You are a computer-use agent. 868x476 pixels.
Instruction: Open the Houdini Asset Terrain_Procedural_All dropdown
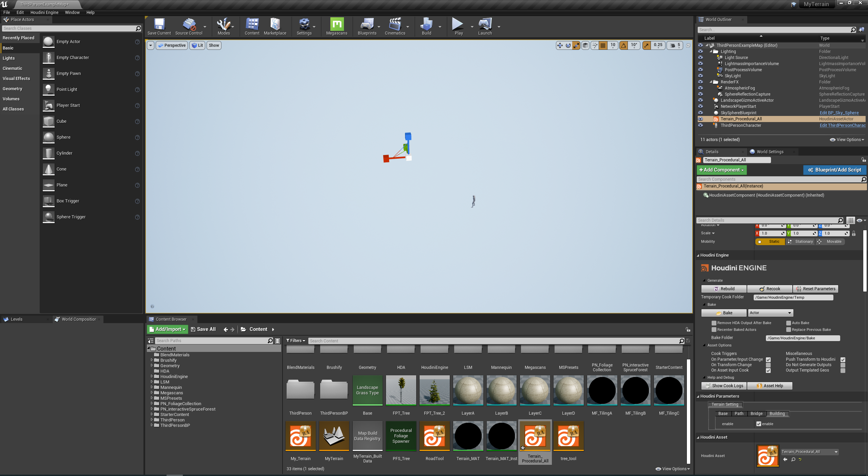pyautogui.click(x=809, y=452)
